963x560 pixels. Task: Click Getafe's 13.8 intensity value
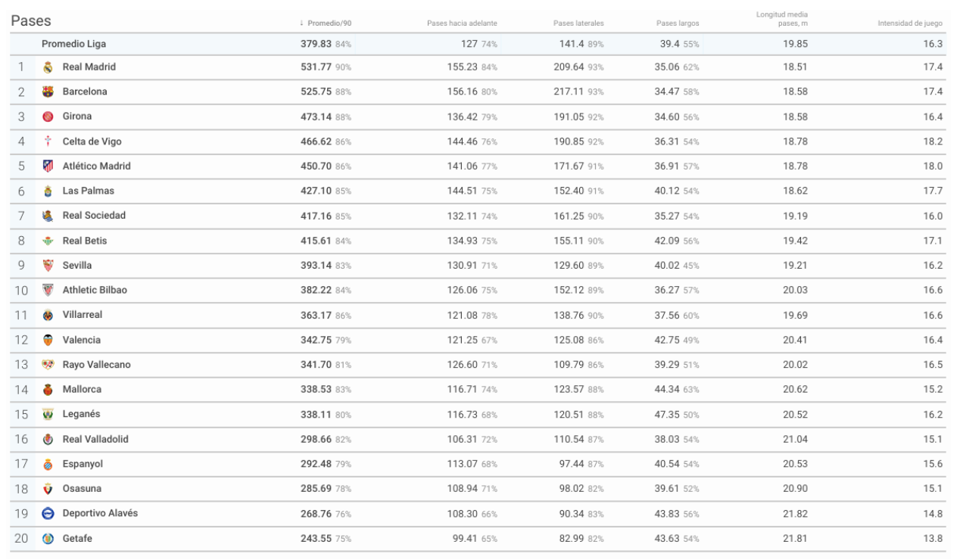click(933, 538)
